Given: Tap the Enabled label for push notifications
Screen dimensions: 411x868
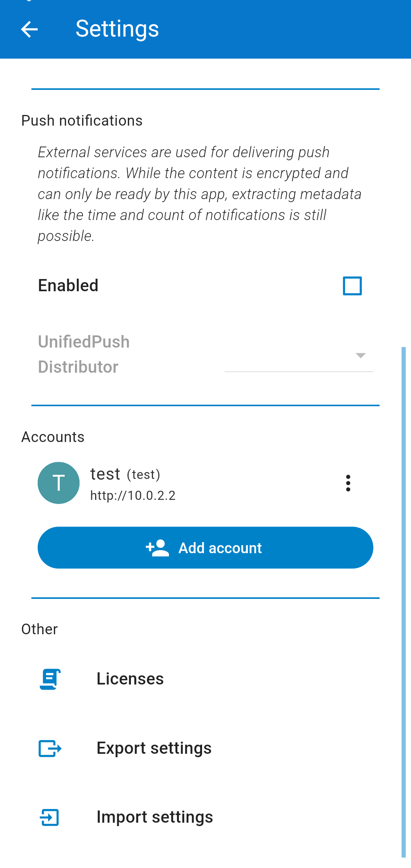Looking at the screenshot, I should [x=68, y=286].
